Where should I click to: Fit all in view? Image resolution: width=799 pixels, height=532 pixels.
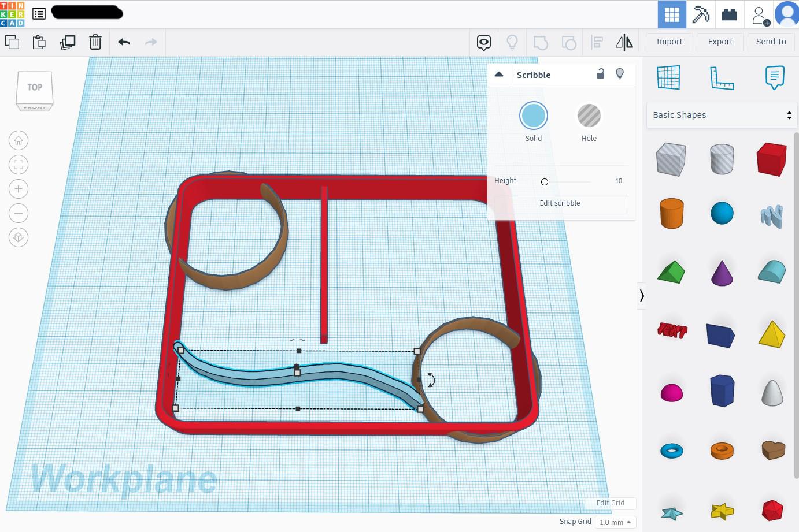[19, 165]
